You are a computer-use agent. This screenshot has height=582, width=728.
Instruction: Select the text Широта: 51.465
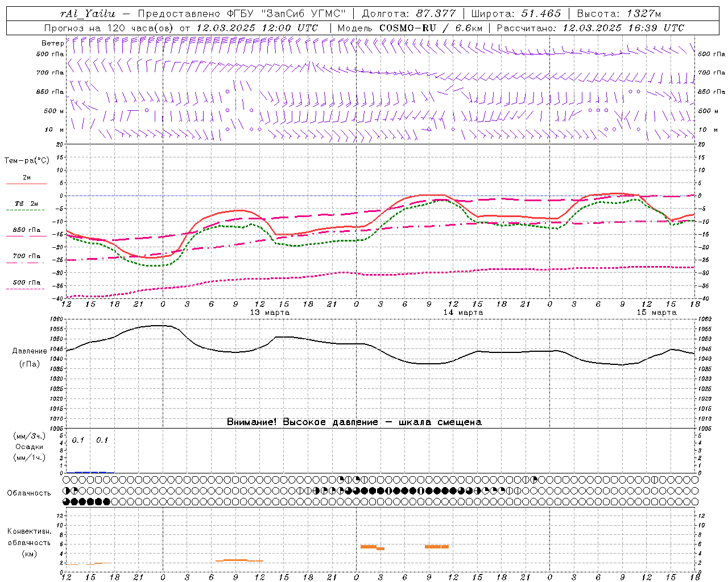pyautogui.click(x=516, y=14)
